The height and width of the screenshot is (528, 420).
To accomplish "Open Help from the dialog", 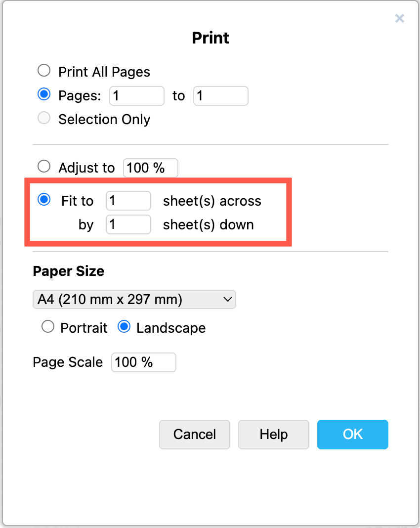I will click(273, 435).
